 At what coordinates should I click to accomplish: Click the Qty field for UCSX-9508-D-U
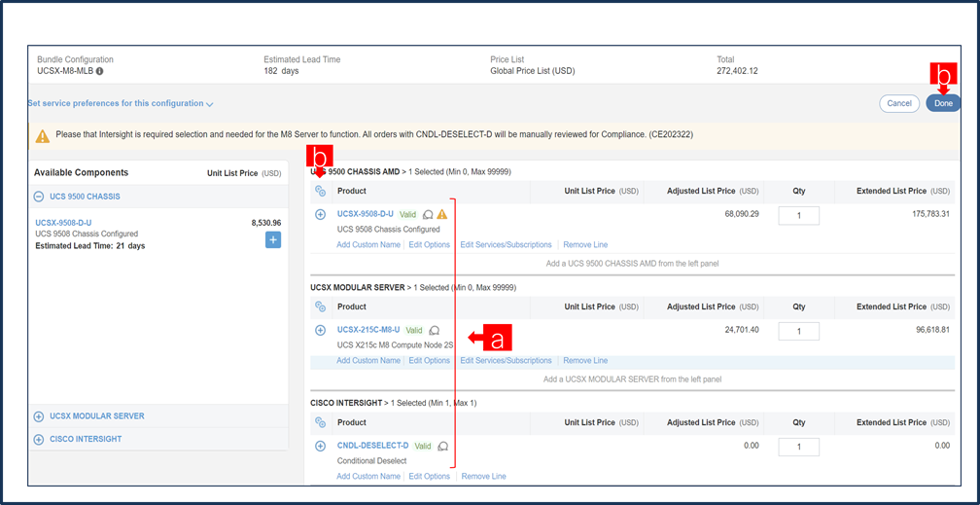[799, 216]
